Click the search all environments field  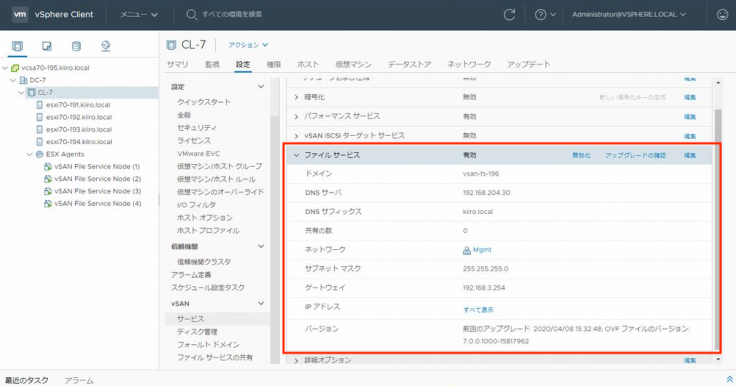232,15
